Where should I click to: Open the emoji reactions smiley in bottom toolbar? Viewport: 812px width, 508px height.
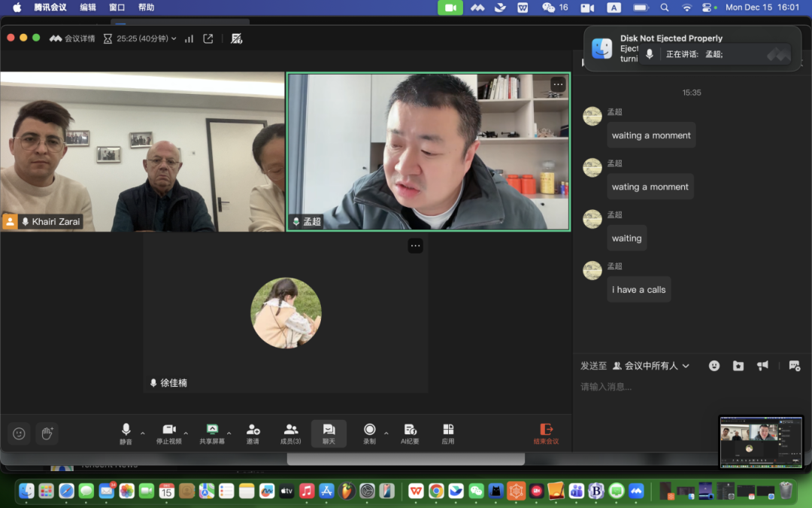click(x=20, y=433)
